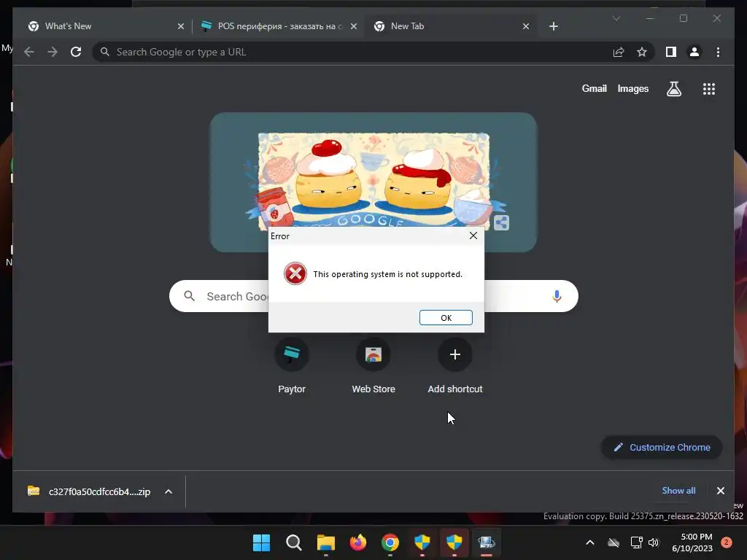This screenshot has width=747, height=560.
Task: Open Customize Chrome
Action: (662, 447)
